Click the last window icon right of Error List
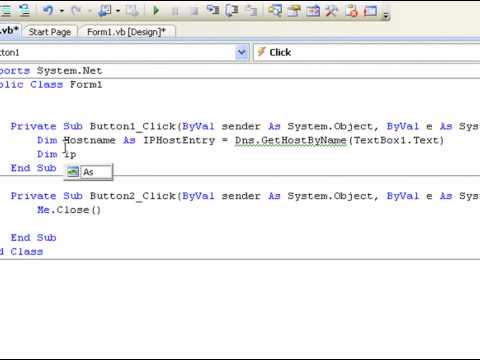Viewport: 480px width, 360px height. (370, 11)
